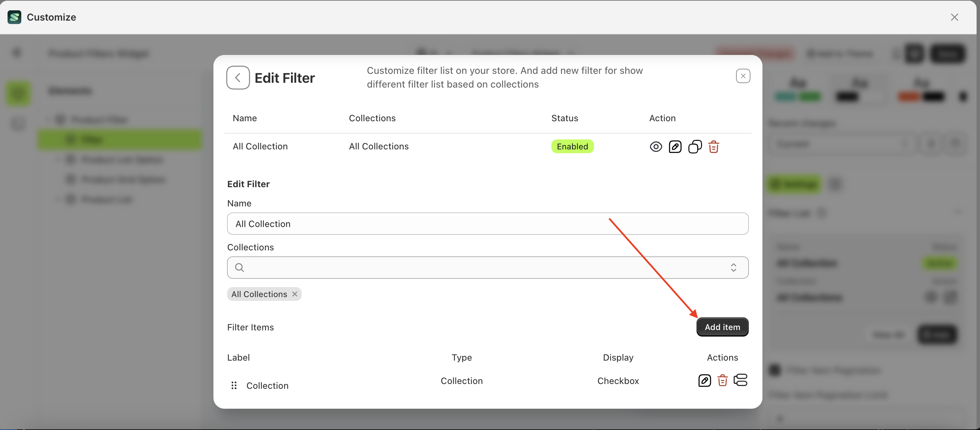Duplicate the All Collection filter

[x=695, y=147]
